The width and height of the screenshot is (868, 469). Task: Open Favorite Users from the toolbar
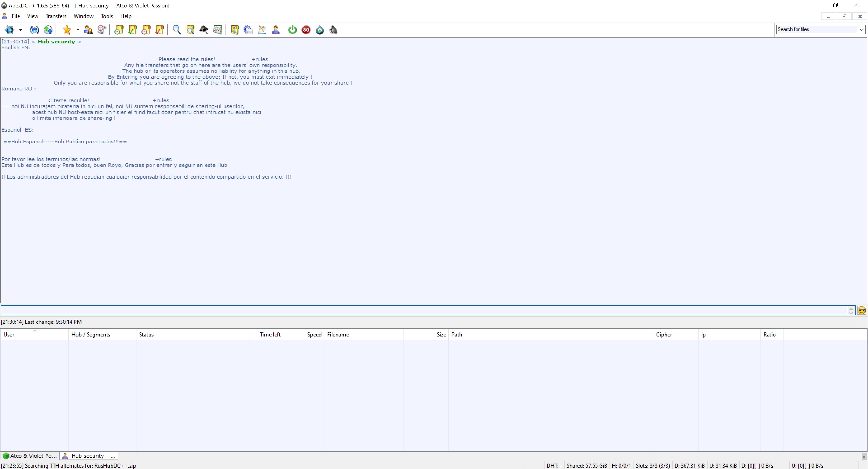tap(88, 30)
